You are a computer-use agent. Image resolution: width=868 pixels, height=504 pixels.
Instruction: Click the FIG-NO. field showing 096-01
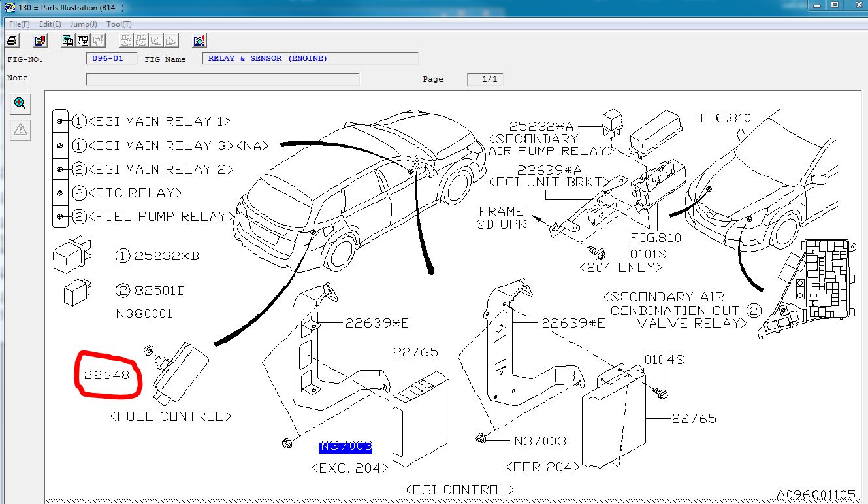pyautogui.click(x=111, y=59)
